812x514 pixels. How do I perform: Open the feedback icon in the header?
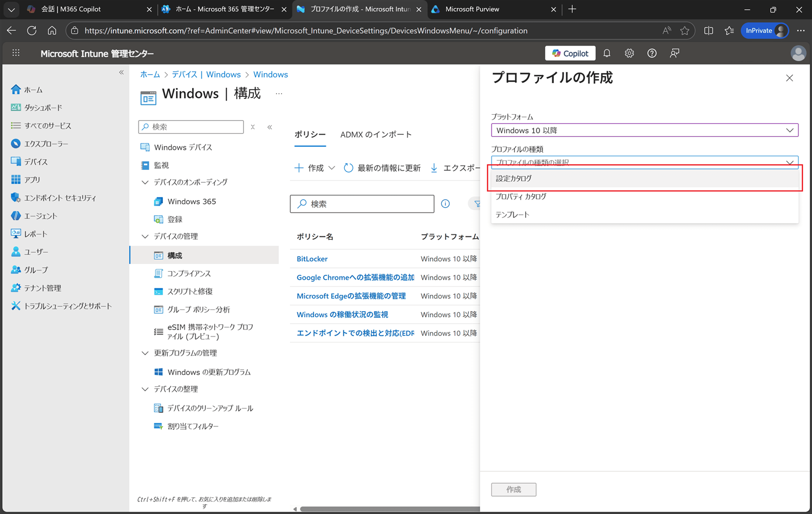click(675, 53)
